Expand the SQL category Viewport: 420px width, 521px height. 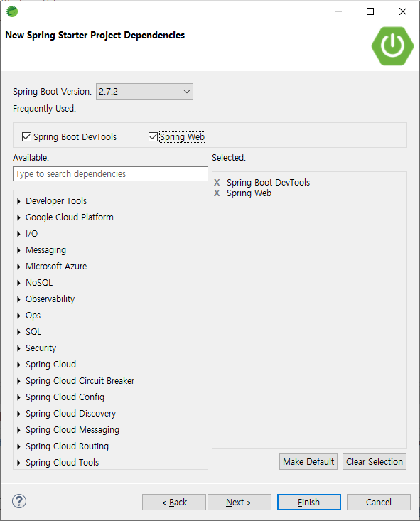(x=18, y=332)
